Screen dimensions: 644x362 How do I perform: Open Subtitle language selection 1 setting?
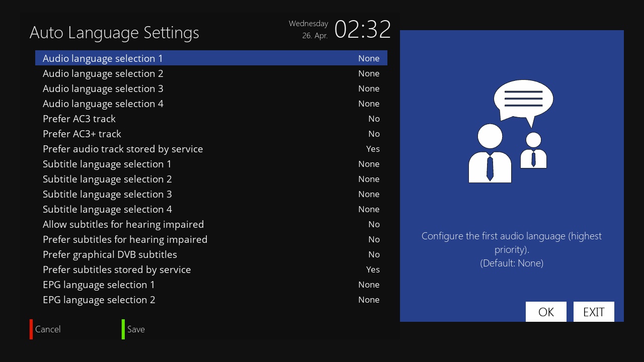[211, 164]
